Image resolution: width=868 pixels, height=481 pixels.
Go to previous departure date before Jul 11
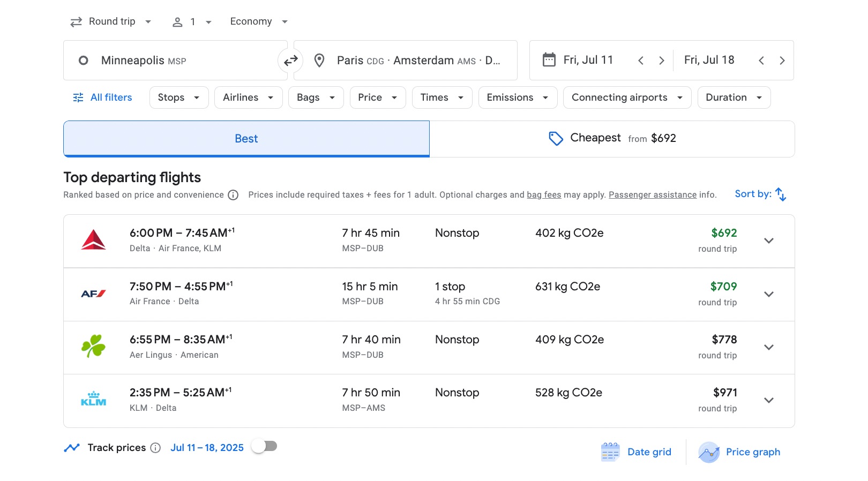(x=641, y=61)
